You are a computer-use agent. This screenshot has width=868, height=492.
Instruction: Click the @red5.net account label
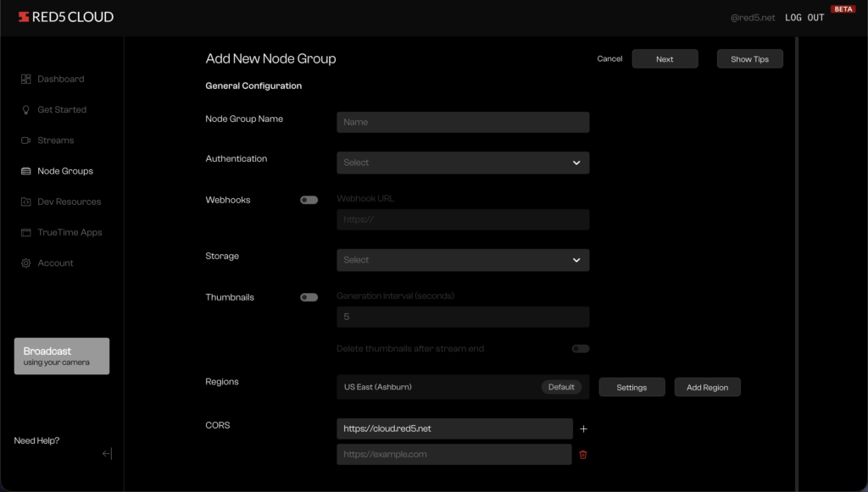753,18
